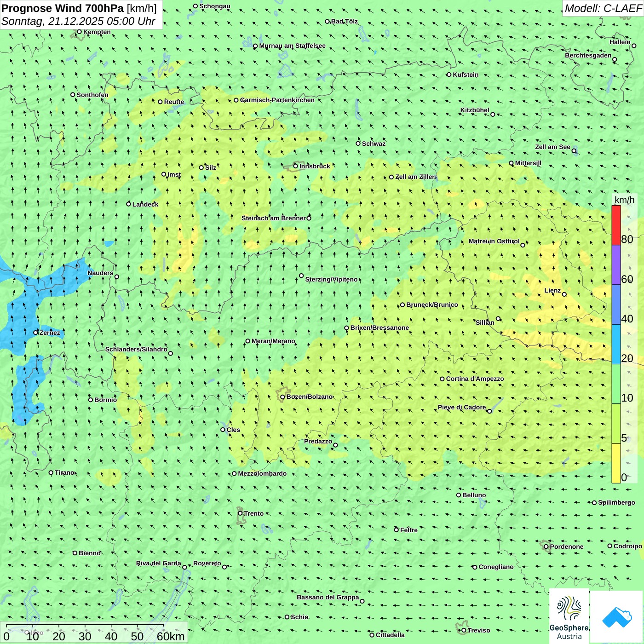Click the Bruneck/Brunico label
Image resolution: width=644 pixels, height=644 pixels.
tap(432, 305)
